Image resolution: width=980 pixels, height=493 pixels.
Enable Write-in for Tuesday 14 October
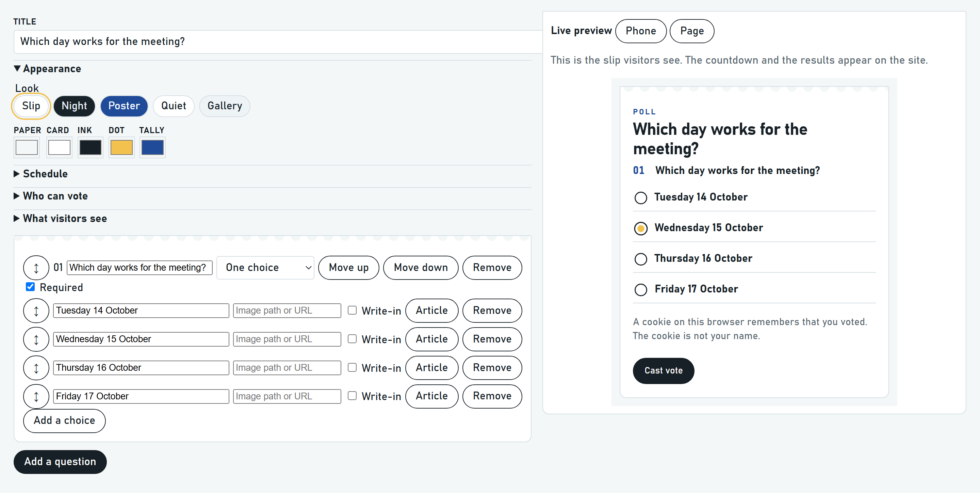pos(352,310)
